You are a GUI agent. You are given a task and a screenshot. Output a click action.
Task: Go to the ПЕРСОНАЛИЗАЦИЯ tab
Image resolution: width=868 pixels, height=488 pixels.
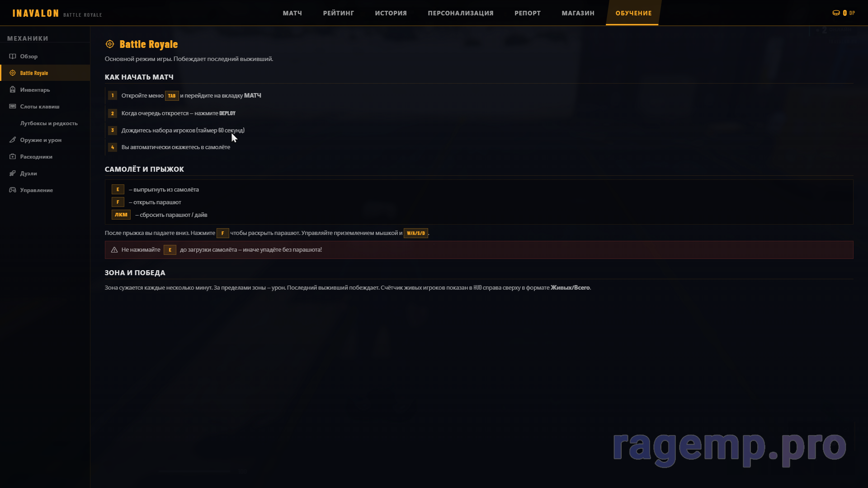point(460,13)
